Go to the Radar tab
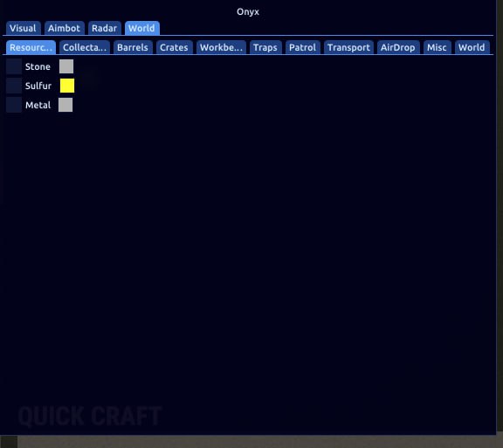503x448 pixels. tap(104, 28)
